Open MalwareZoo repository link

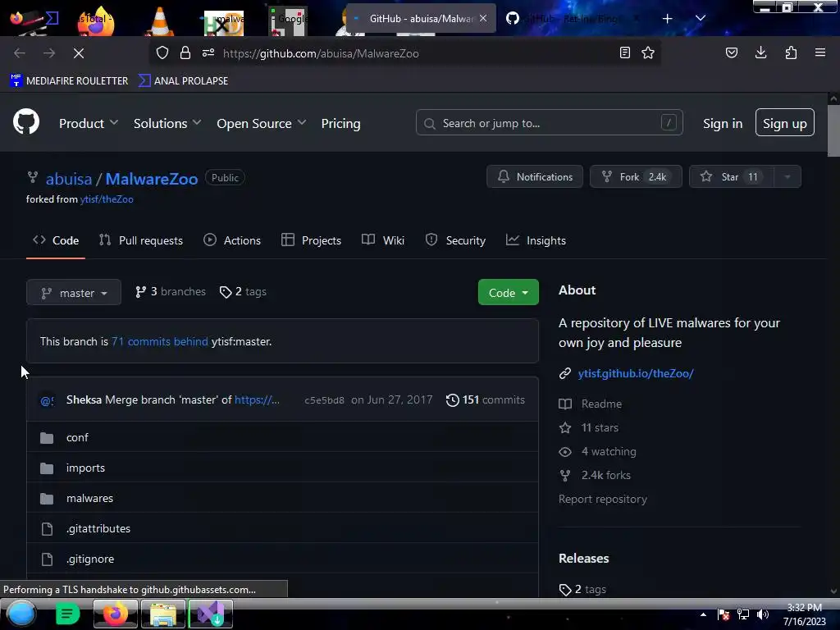[152, 179]
